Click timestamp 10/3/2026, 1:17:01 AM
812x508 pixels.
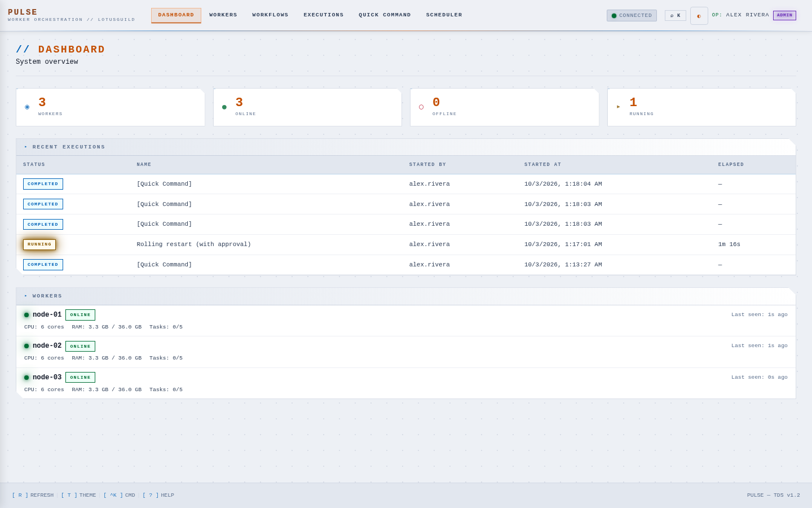pyautogui.click(x=563, y=244)
